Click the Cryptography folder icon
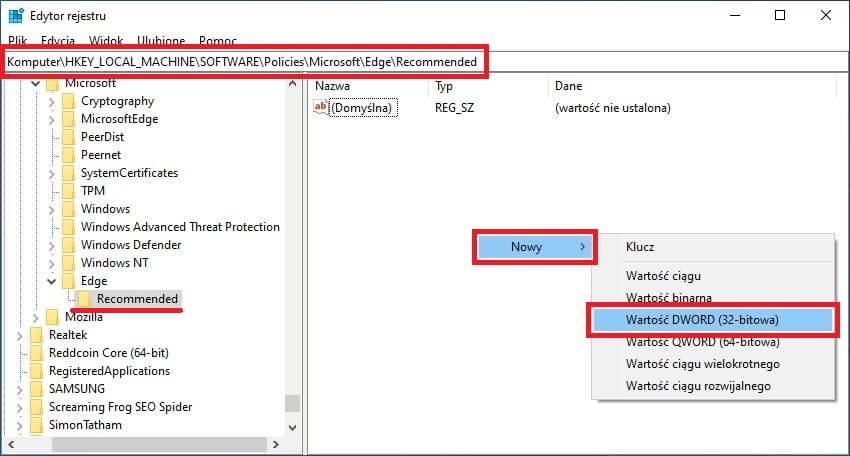This screenshot has width=850, height=456. point(68,101)
